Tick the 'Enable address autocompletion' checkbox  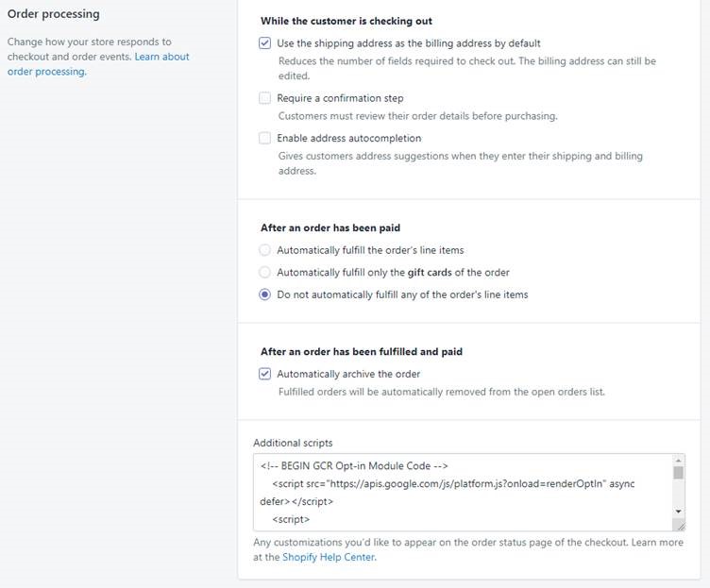(x=265, y=139)
